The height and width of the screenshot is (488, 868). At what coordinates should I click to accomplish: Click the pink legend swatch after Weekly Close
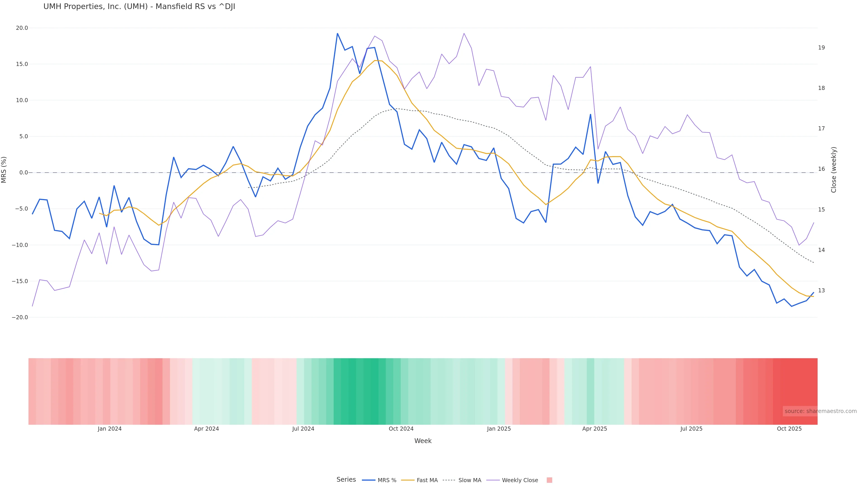549,480
